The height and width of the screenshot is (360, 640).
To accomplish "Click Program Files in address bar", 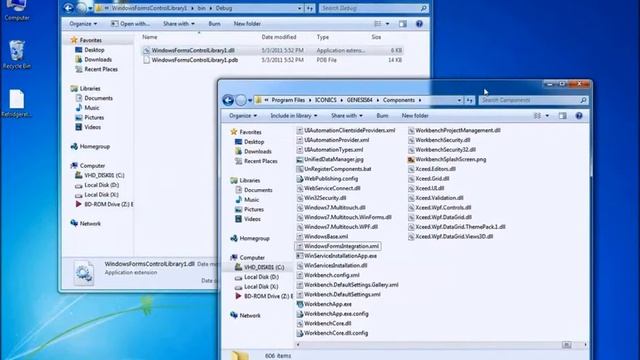I will [x=288, y=100].
